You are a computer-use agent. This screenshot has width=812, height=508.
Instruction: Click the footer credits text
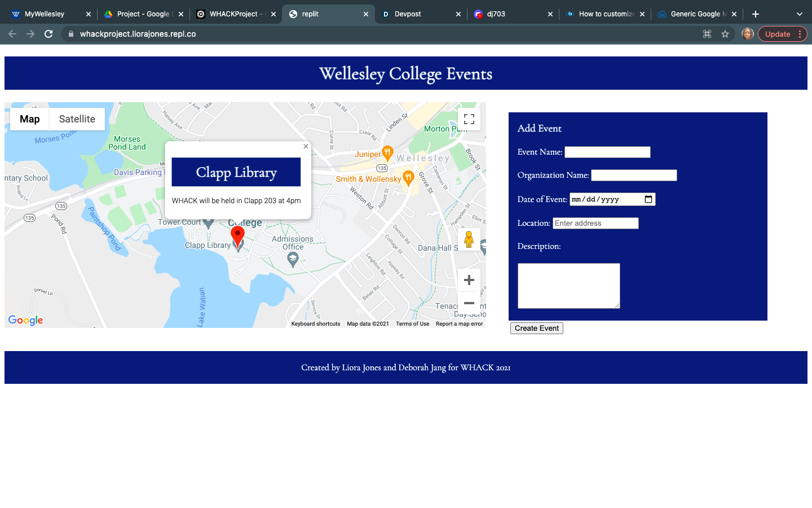406,367
